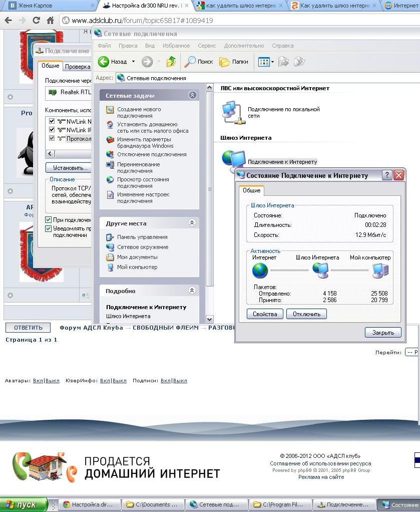420x512 pixels.
Task: Toggle the first NWLink component checkbox
Action: [x=51, y=121]
